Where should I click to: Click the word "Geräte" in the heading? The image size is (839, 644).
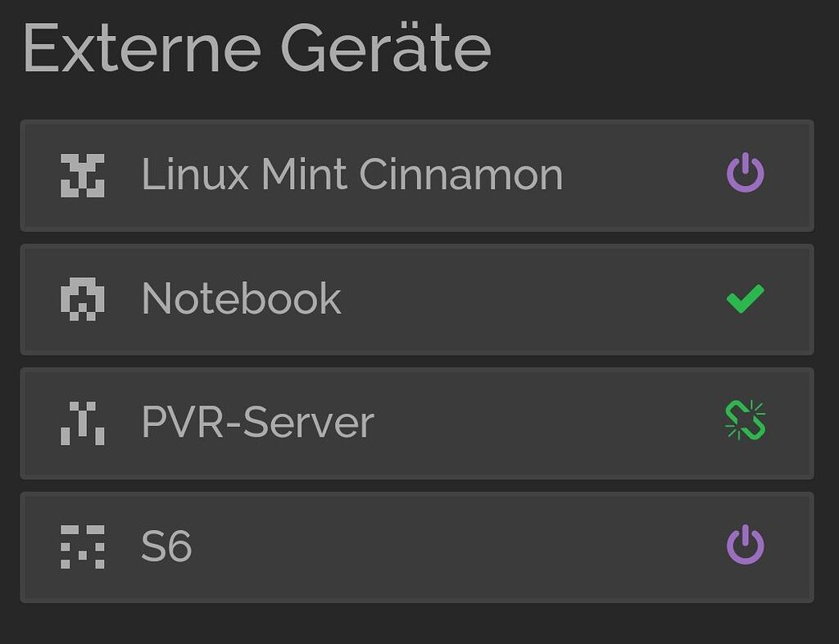click(x=385, y=48)
